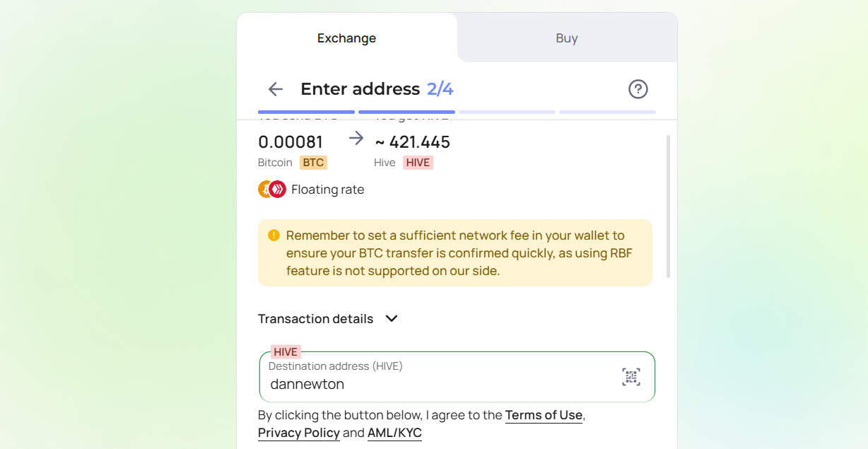This screenshot has width=868, height=449.
Task: Click the red HIVE ticker badge
Action: tap(418, 163)
